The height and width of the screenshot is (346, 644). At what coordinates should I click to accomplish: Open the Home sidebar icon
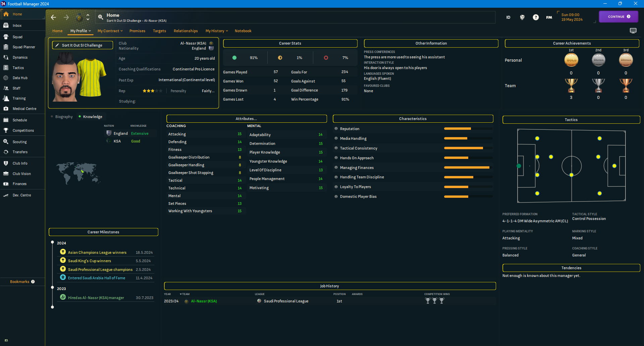[6, 14]
